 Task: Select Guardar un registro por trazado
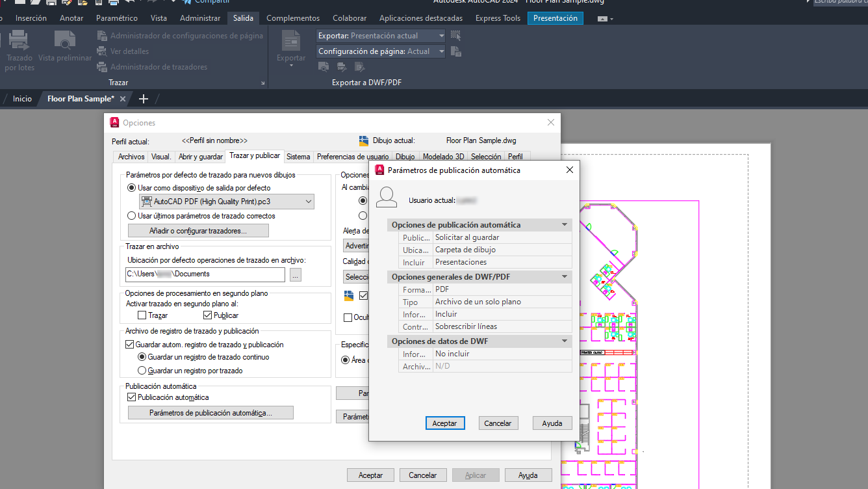(142, 371)
